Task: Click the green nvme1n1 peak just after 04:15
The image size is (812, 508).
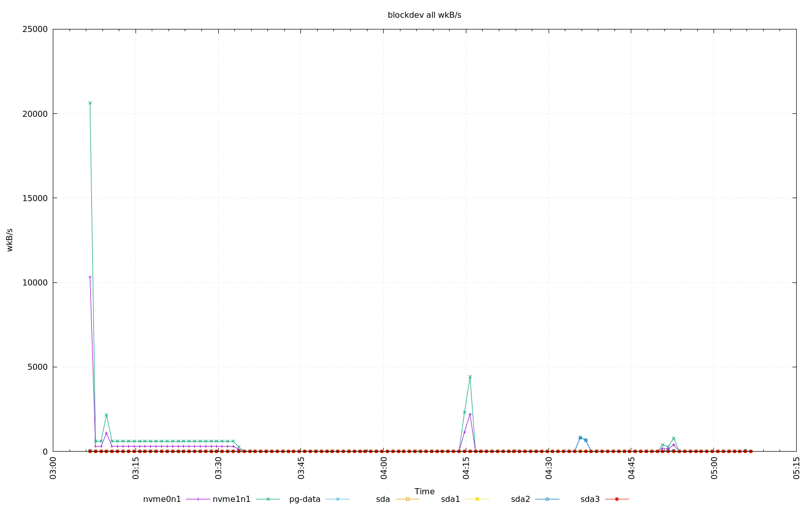Action: click(470, 377)
